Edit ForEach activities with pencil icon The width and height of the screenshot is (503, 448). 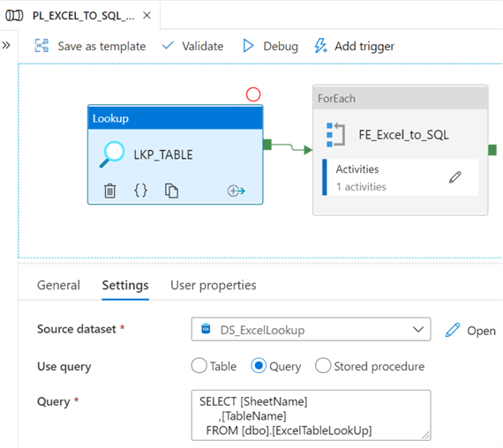point(454,177)
